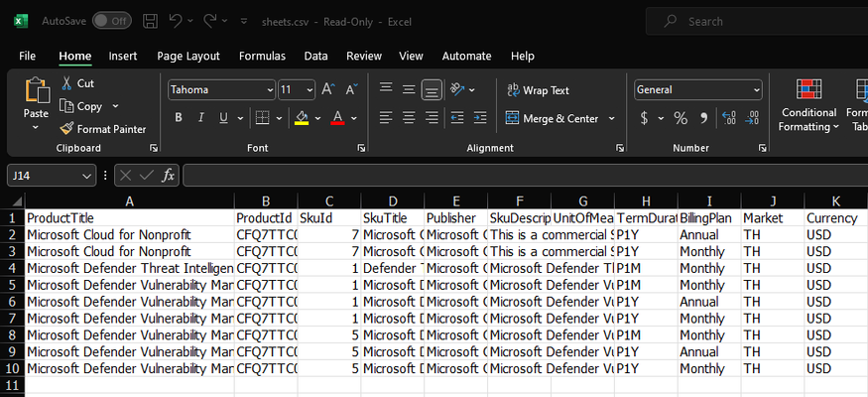Open Alignment settings dialog launcher
The image size is (868, 397).
click(621, 148)
